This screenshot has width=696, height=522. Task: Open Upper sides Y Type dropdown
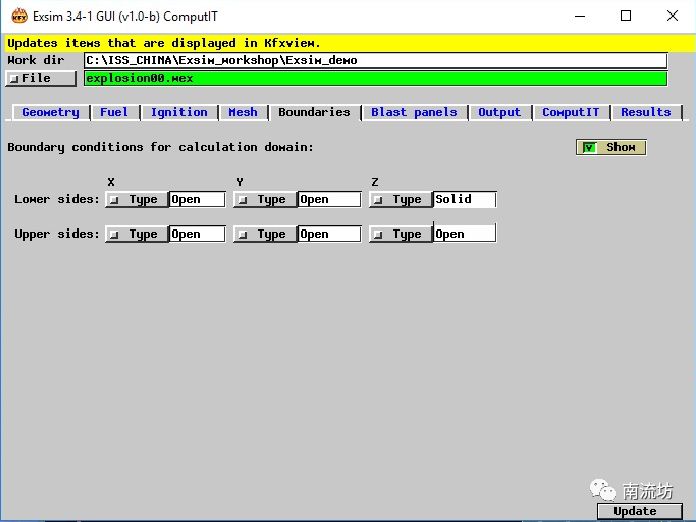pyautogui.click(x=264, y=234)
